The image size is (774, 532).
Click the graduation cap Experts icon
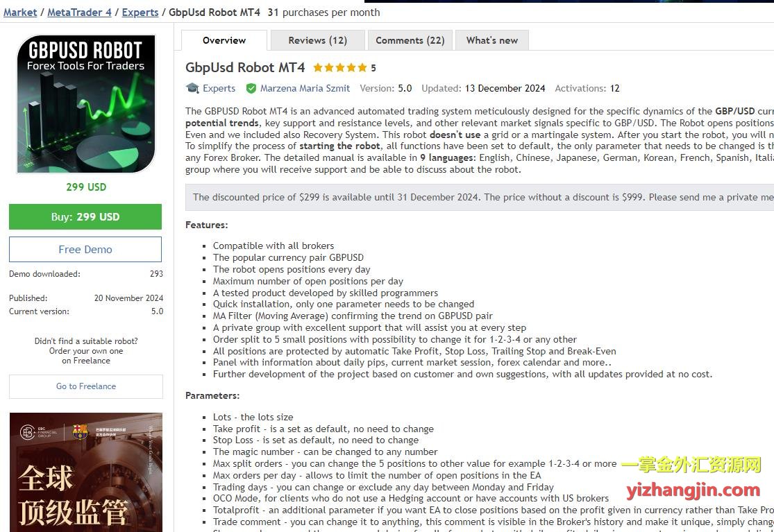click(x=192, y=88)
